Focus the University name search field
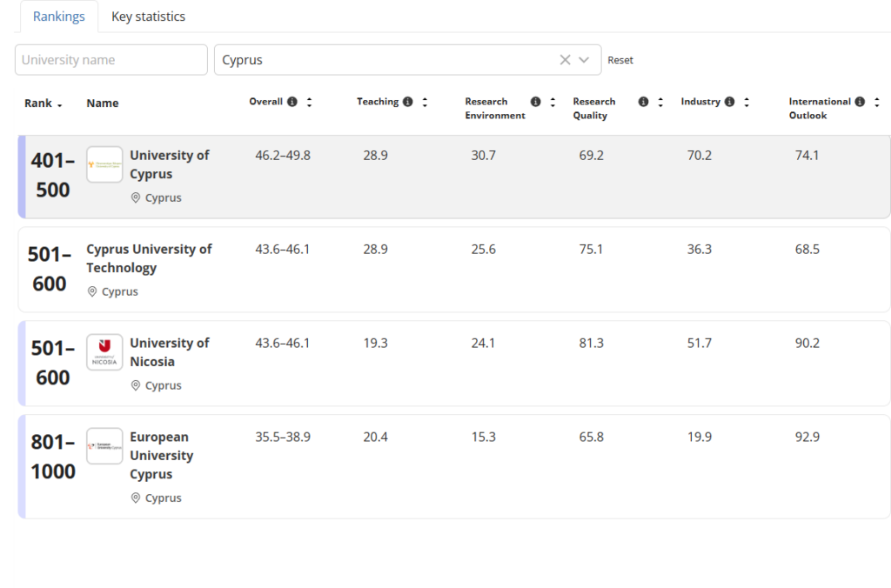This screenshot has height=588, width=891. coord(111,60)
